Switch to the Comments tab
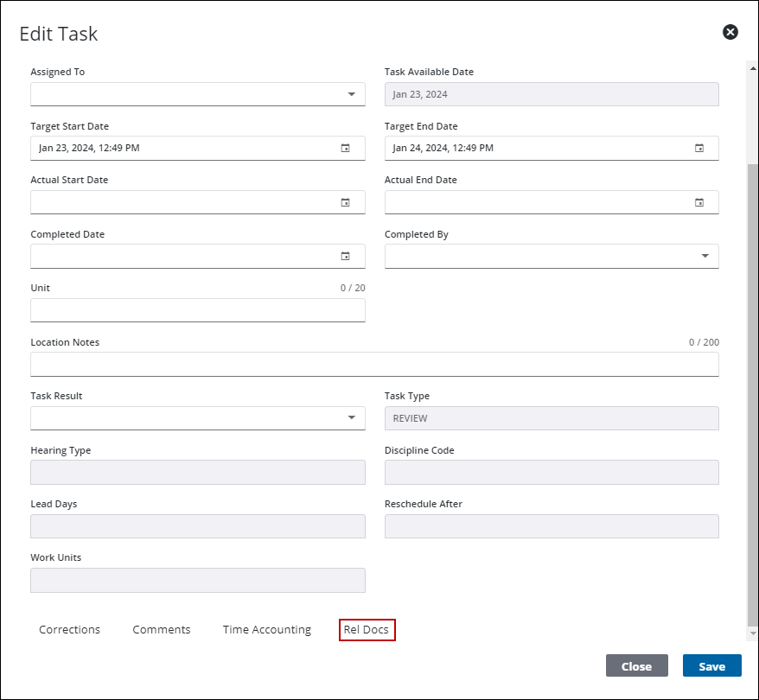The height and width of the screenshot is (700, 759). 162,630
